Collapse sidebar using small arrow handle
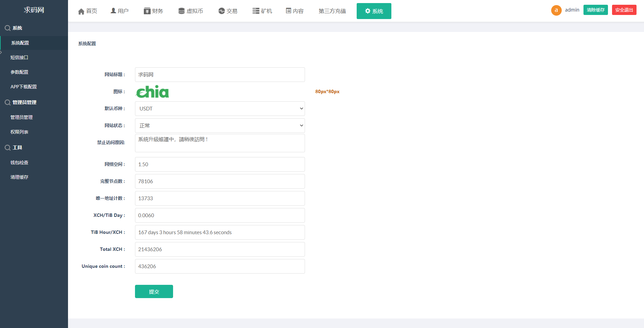 click(x=1, y=52)
